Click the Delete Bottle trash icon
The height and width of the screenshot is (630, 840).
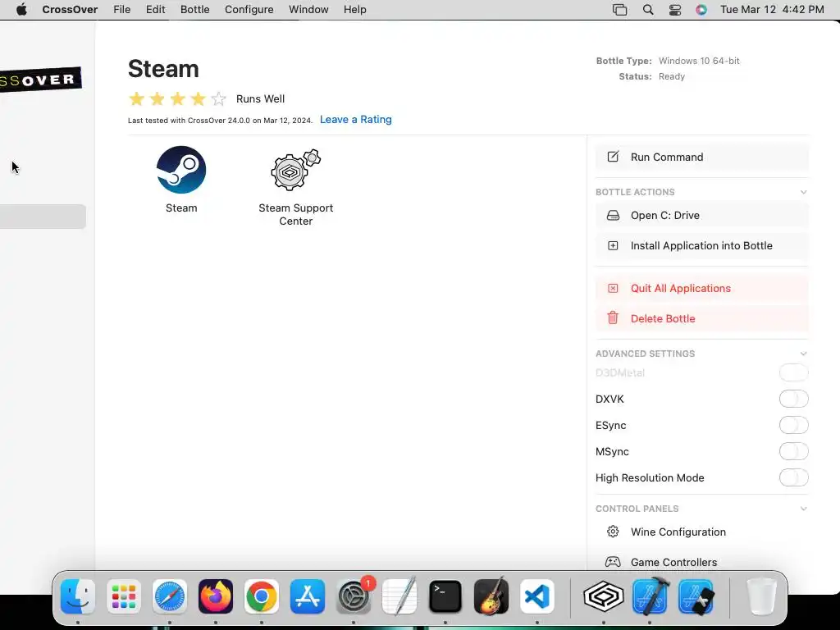click(613, 318)
